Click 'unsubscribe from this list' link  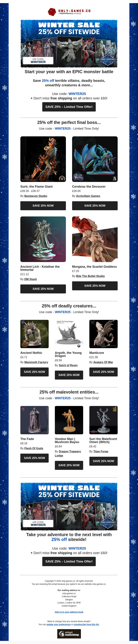[x=86, y=624]
